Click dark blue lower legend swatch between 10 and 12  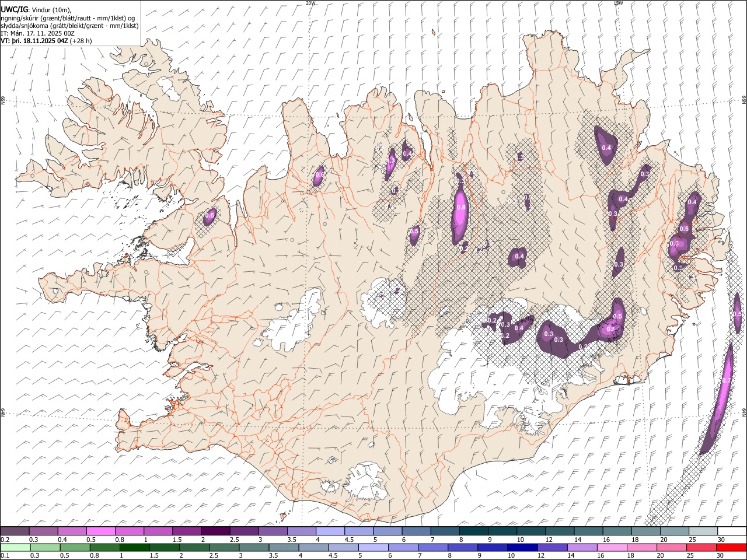pyautogui.click(x=523, y=547)
